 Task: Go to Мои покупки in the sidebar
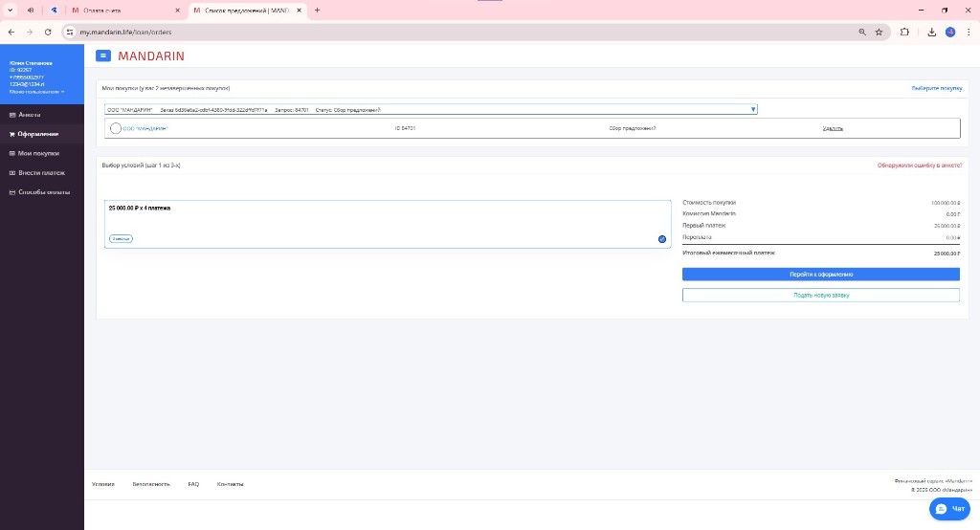point(38,153)
